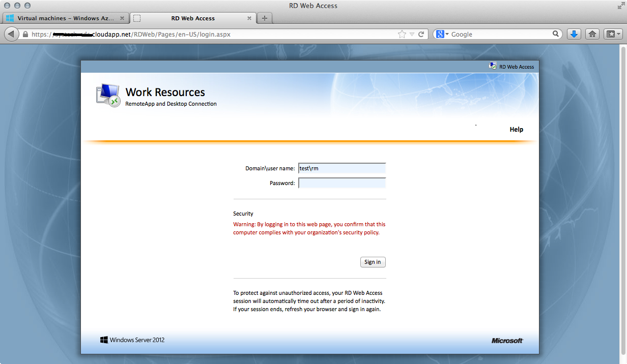
Task: Click the RD Web Access icon in page header
Action: pyautogui.click(x=493, y=67)
